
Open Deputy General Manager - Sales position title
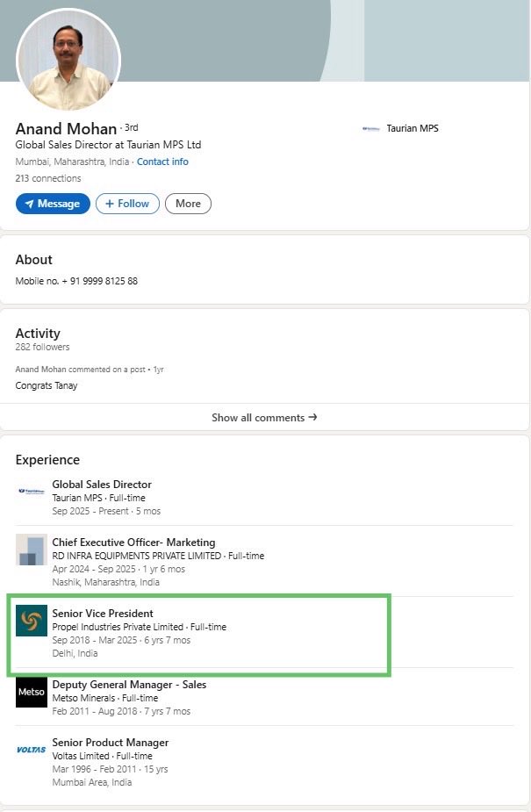click(x=129, y=685)
